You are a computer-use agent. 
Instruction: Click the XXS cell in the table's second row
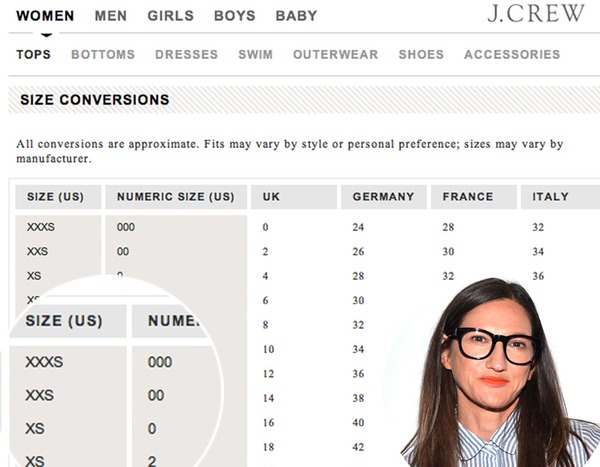tap(38, 251)
